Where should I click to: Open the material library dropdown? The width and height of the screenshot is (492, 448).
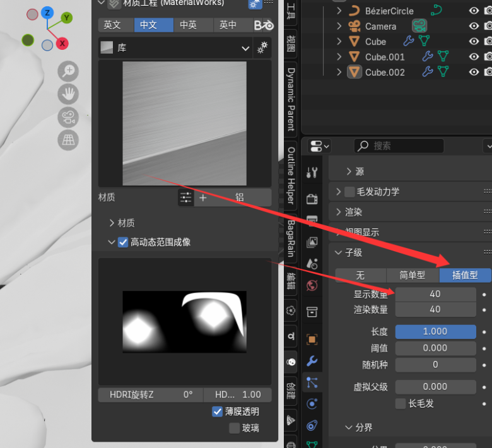click(175, 48)
